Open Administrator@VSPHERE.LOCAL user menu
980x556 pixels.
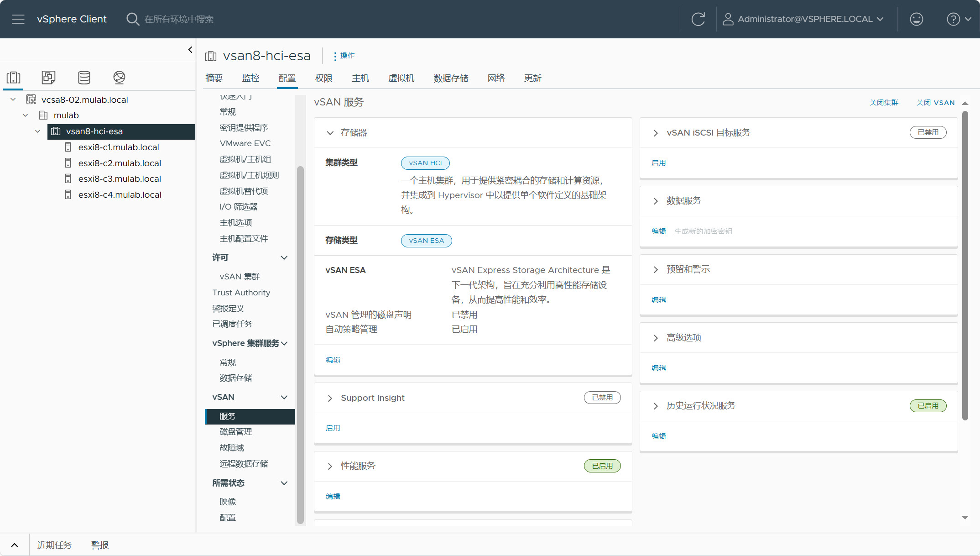coord(803,19)
